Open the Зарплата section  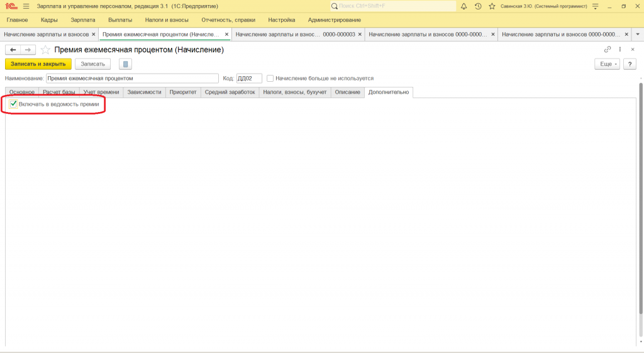coord(83,20)
